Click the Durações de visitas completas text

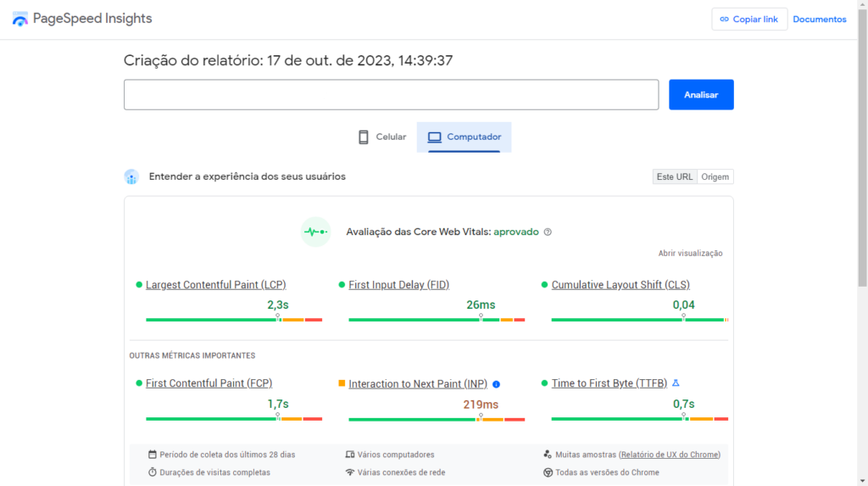coord(214,472)
